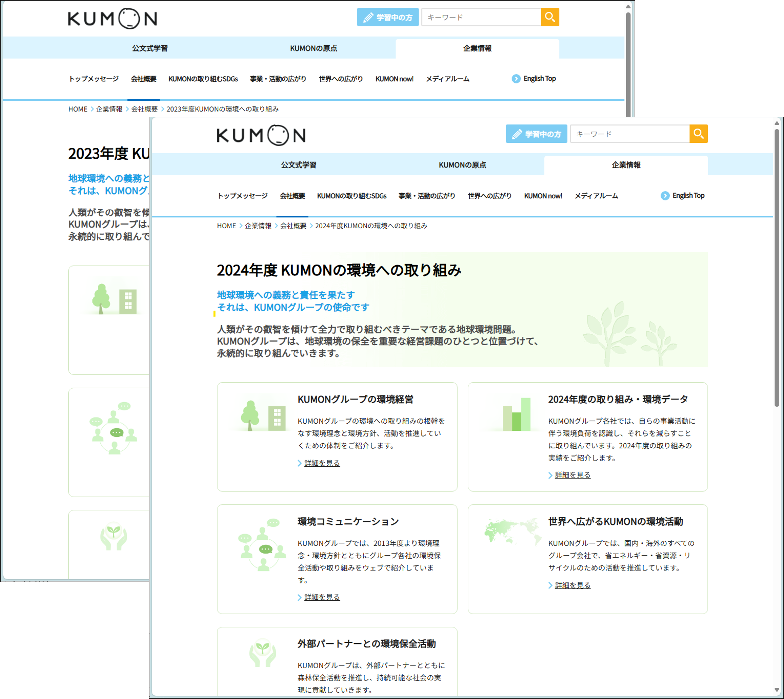Screen dimensions: 784x699
Task: Open 詳細を見る link under 環境コミュニケーション
Action: 322,597
